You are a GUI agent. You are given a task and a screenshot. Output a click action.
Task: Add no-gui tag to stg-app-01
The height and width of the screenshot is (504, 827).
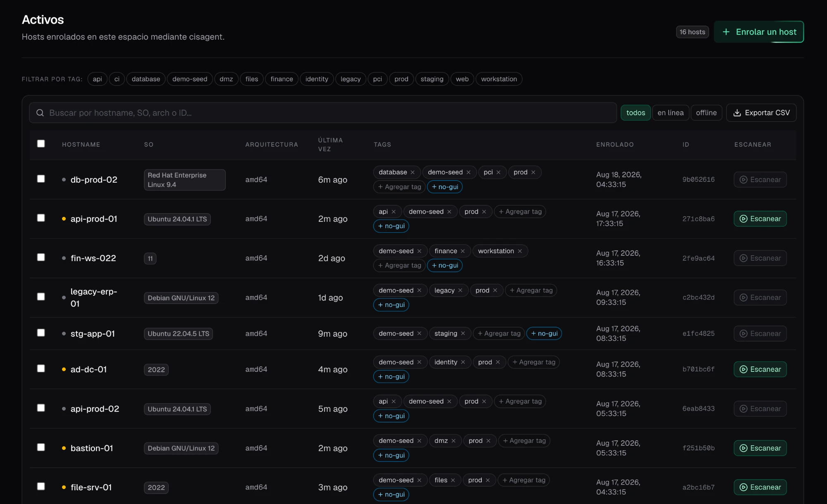pos(544,333)
